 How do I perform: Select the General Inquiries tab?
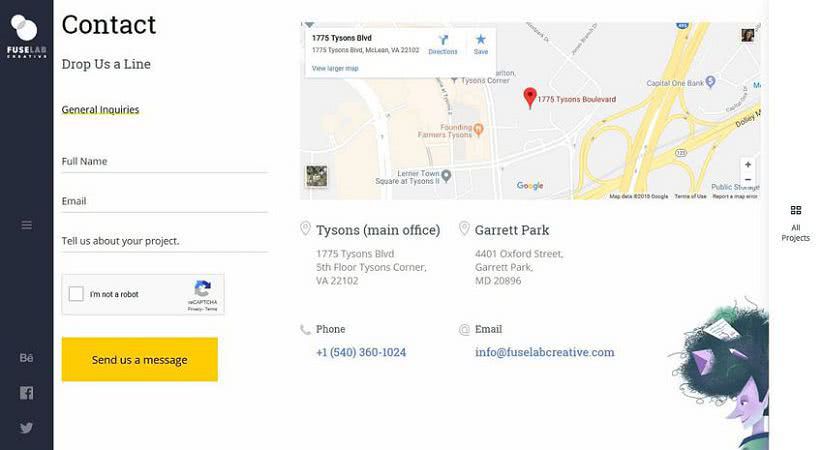pos(100,109)
